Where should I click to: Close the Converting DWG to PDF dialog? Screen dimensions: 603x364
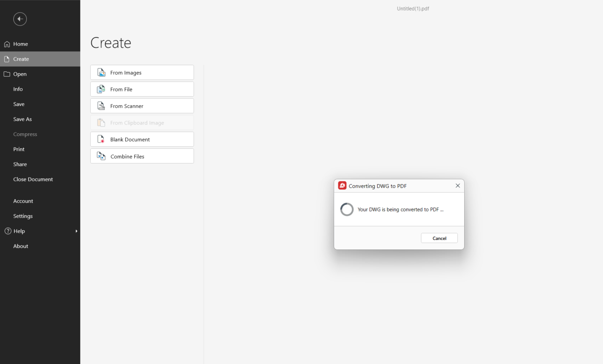pos(458,186)
